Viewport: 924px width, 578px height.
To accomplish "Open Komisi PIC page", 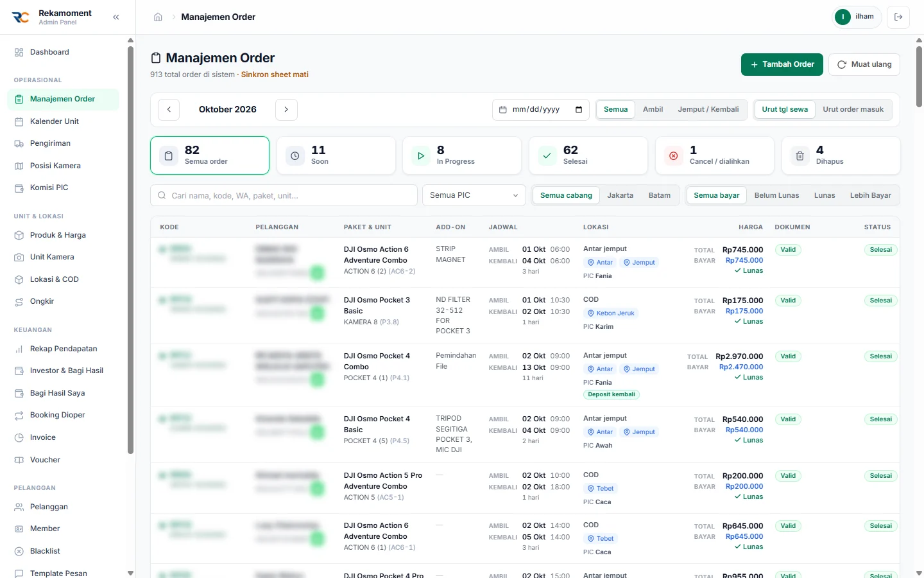I will pos(63,188).
